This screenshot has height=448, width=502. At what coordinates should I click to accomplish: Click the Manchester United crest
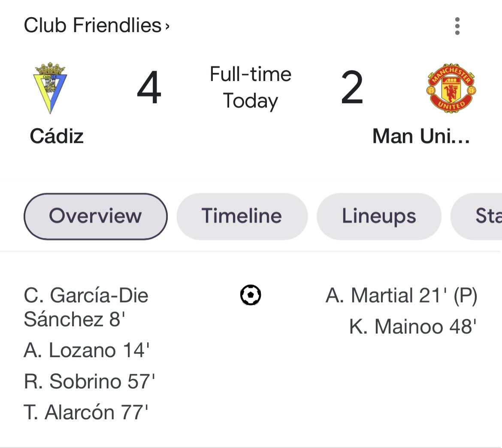coord(451,88)
